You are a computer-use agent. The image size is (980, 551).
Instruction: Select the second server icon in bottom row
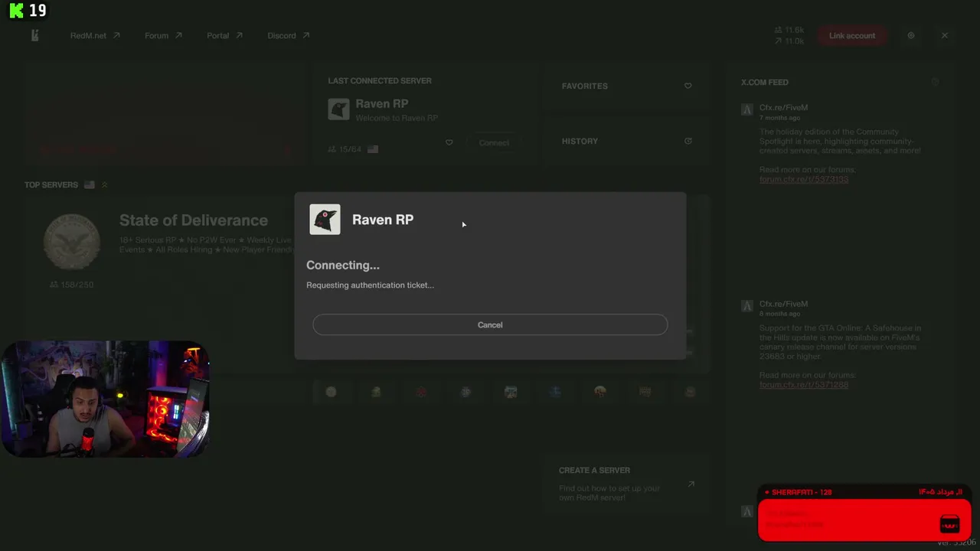376,392
